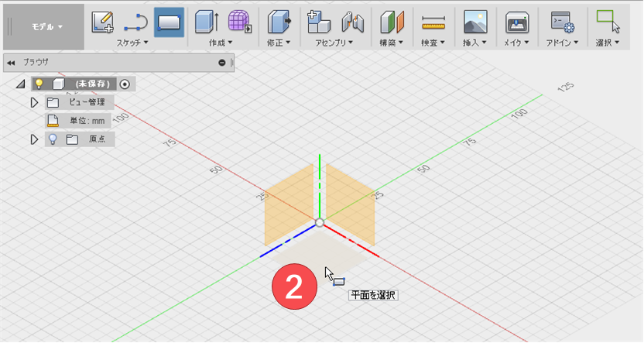Select the left vertical orange origin plane
The width and height of the screenshot is (644, 343).
289,204
